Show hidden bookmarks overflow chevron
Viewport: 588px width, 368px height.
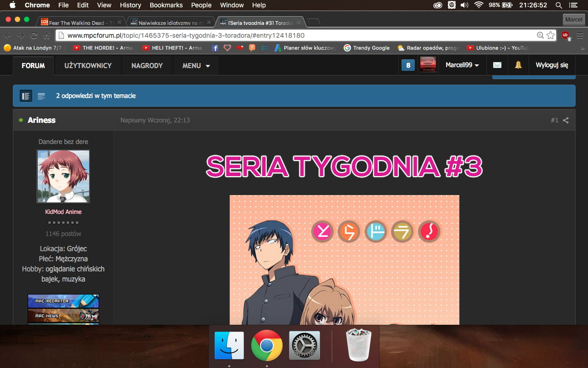[x=583, y=48]
